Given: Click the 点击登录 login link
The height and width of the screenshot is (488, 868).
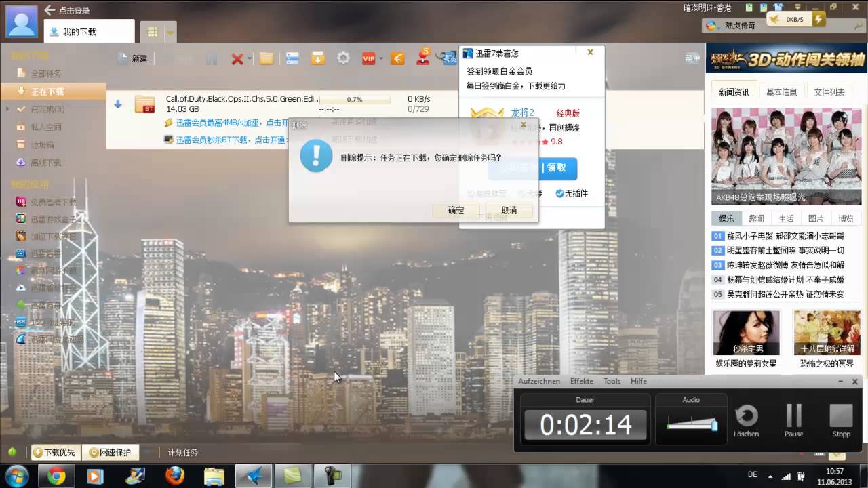Looking at the screenshot, I should 74,11.
